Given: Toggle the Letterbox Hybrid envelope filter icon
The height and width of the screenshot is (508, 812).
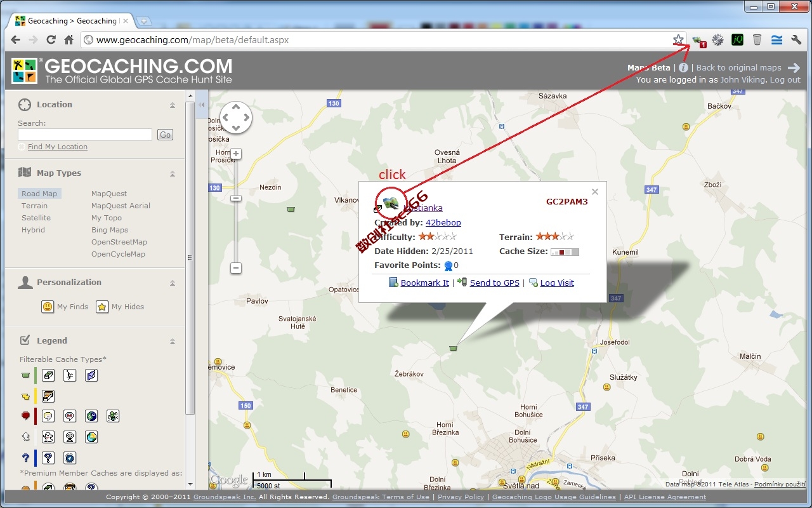Looking at the screenshot, I should pos(91,375).
